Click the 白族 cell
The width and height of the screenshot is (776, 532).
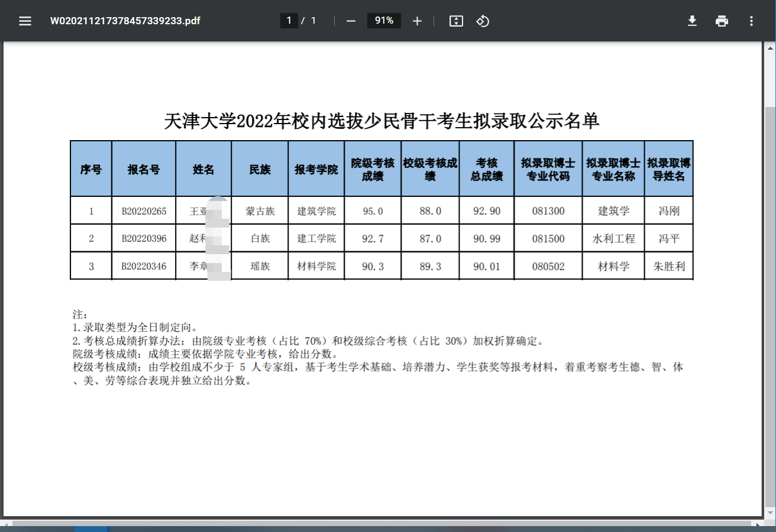point(260,239)
